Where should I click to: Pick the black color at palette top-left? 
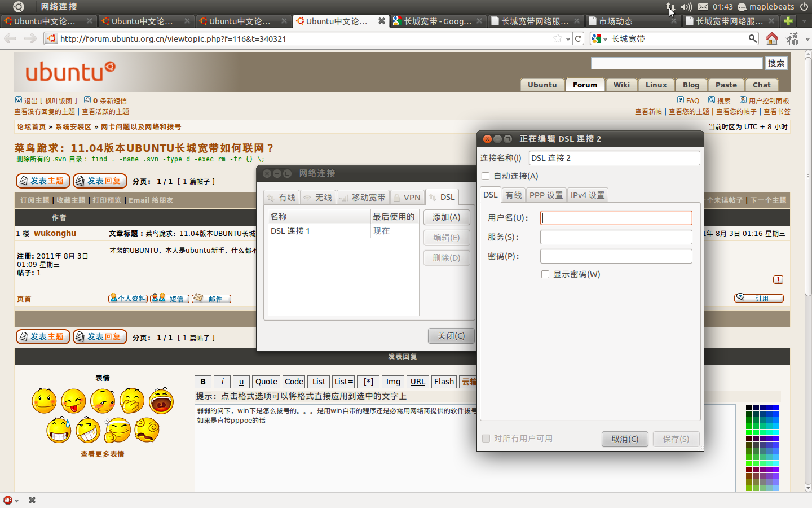(x=749, y=408)
